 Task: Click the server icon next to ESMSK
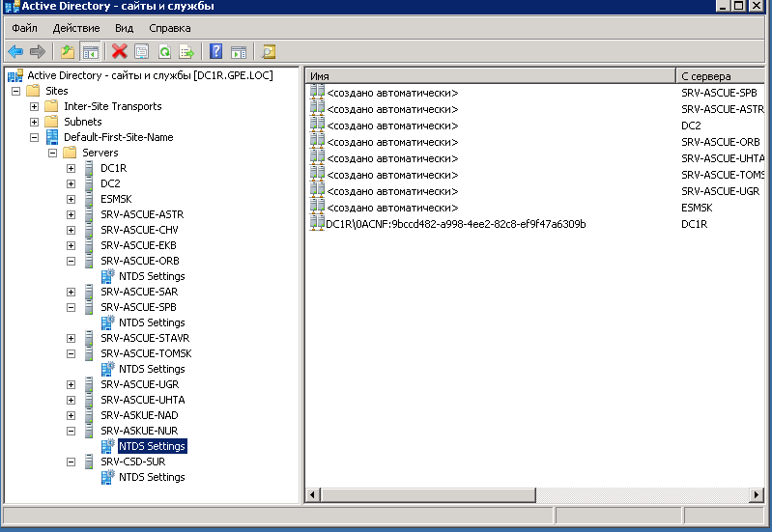click(89, 199)
